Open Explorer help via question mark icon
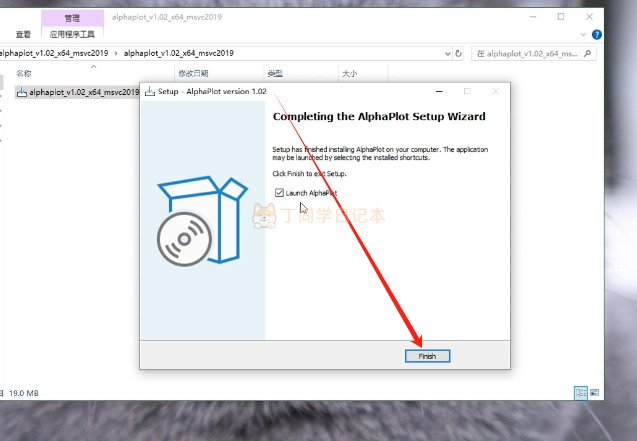The image size is (637, 441). coord(597,35)
